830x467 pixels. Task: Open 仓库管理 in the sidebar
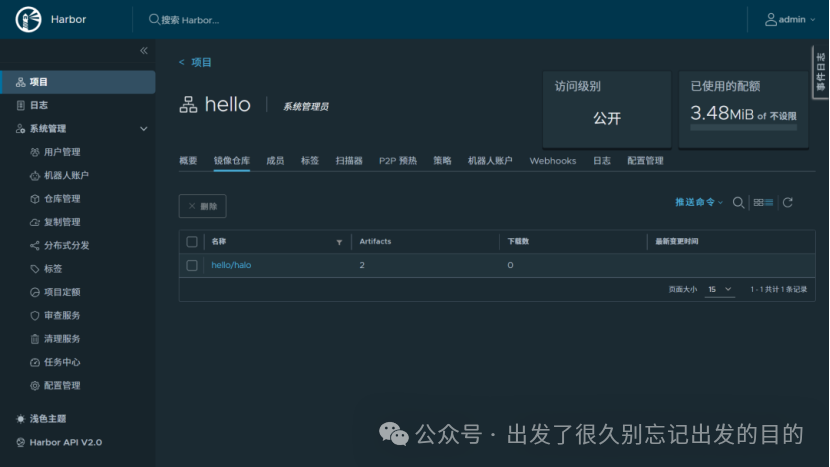[x=62, y=199]
